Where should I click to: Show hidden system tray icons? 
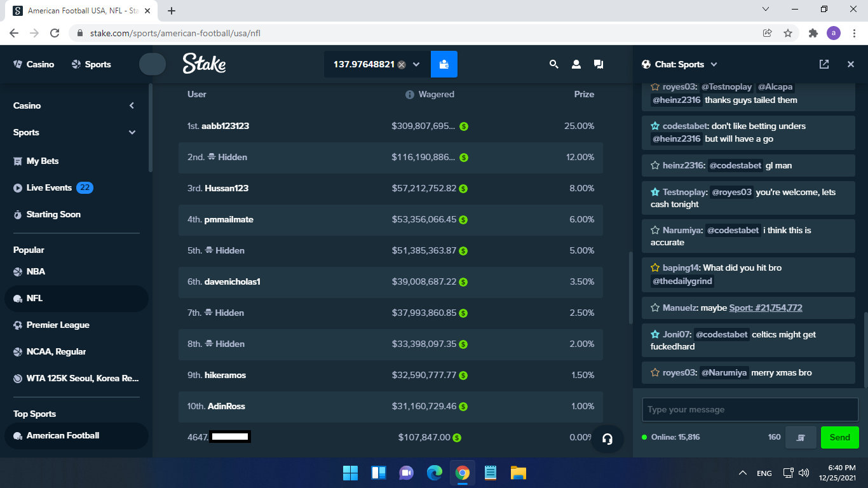point(742,473)
